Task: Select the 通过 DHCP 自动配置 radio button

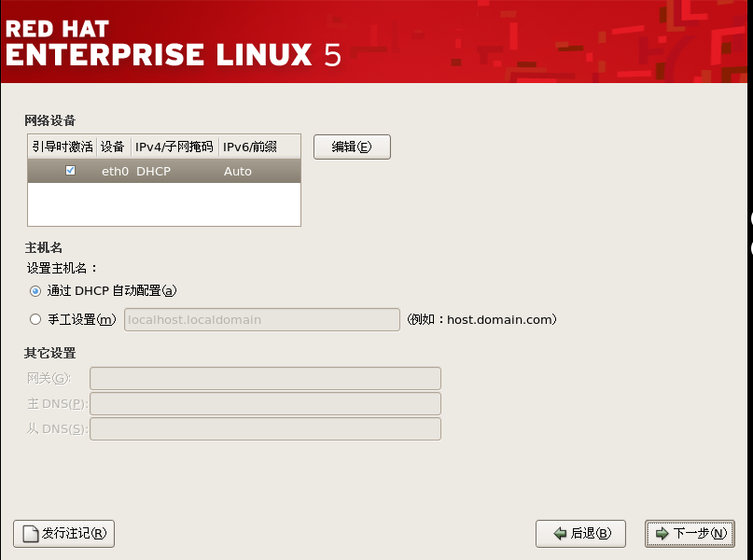Action: [x=35, y=291]
